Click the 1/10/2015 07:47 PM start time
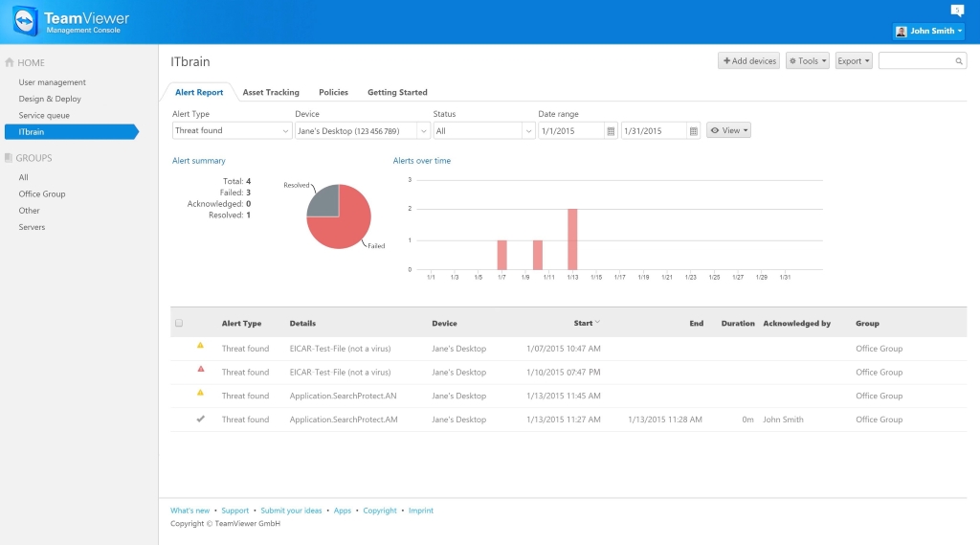The image size is (980, 545). tap(563, 372)
